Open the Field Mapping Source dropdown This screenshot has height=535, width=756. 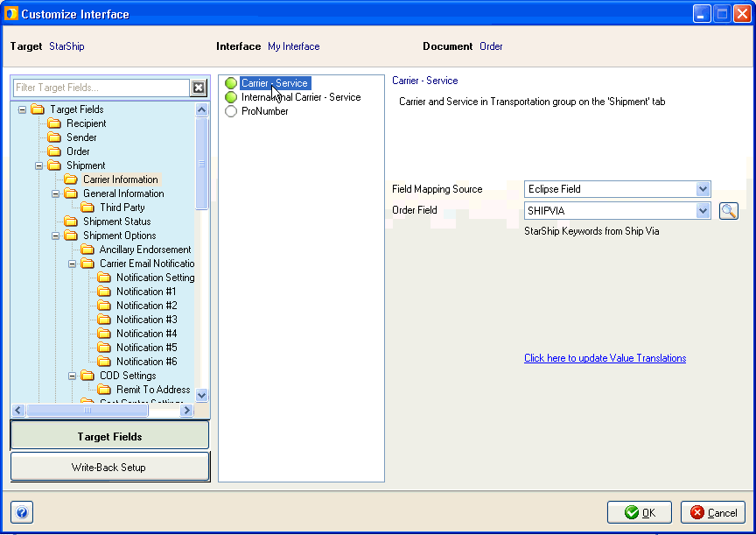pos(703,189)
